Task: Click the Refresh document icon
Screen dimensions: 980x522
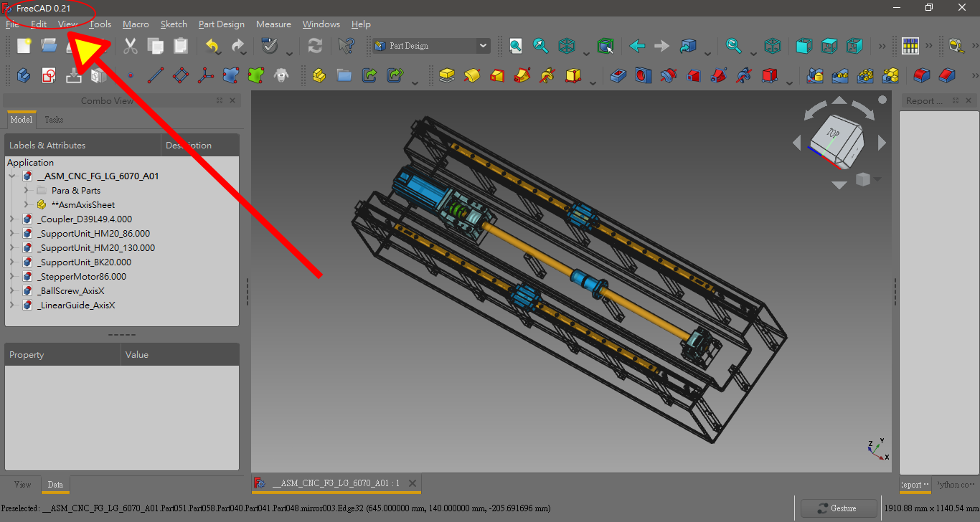Action: coord(315,45)
